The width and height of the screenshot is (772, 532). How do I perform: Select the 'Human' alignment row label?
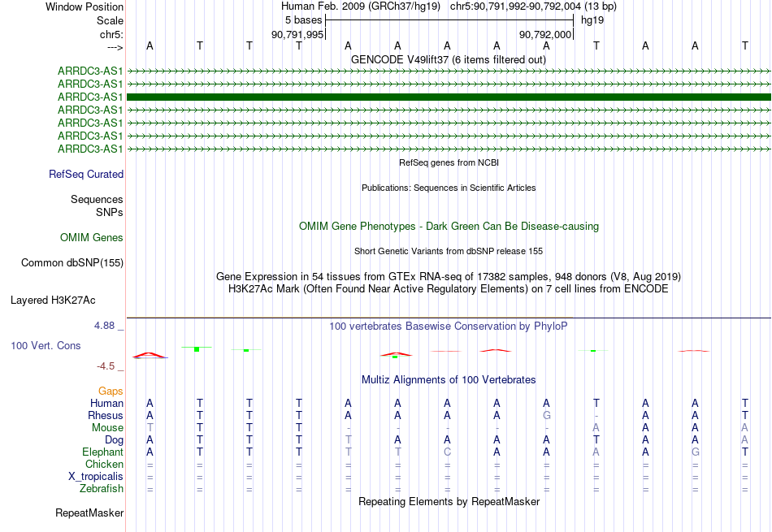coord(106,403)
